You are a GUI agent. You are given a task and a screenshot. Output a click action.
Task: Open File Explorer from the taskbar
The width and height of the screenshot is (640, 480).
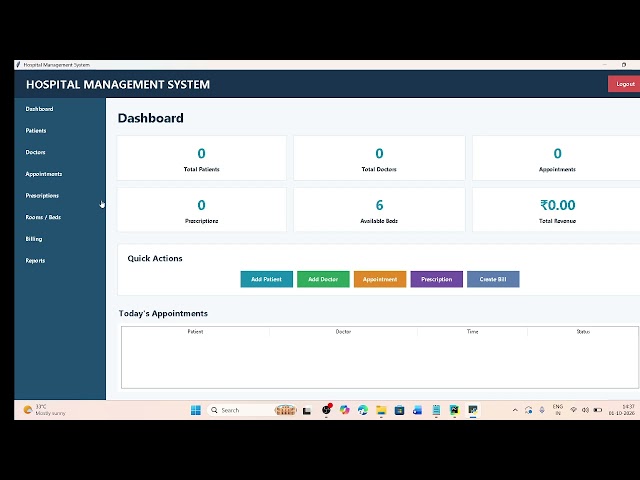[x=381, y=410]
